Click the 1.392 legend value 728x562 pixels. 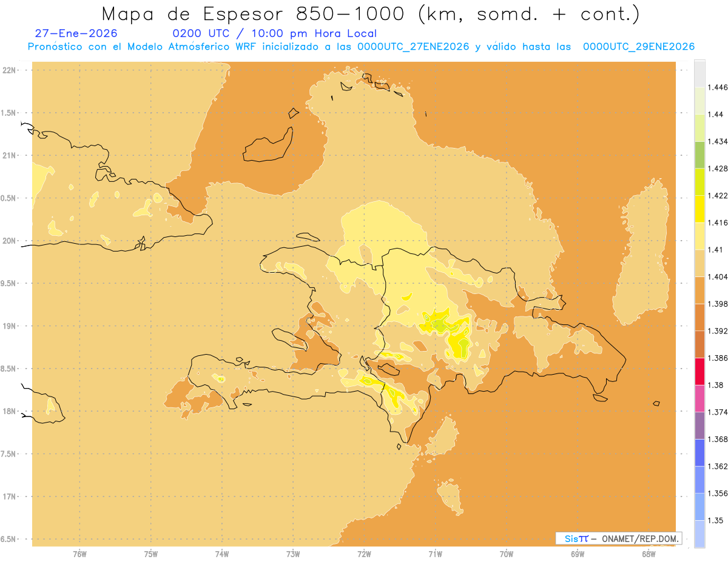[x=718, y=331]
